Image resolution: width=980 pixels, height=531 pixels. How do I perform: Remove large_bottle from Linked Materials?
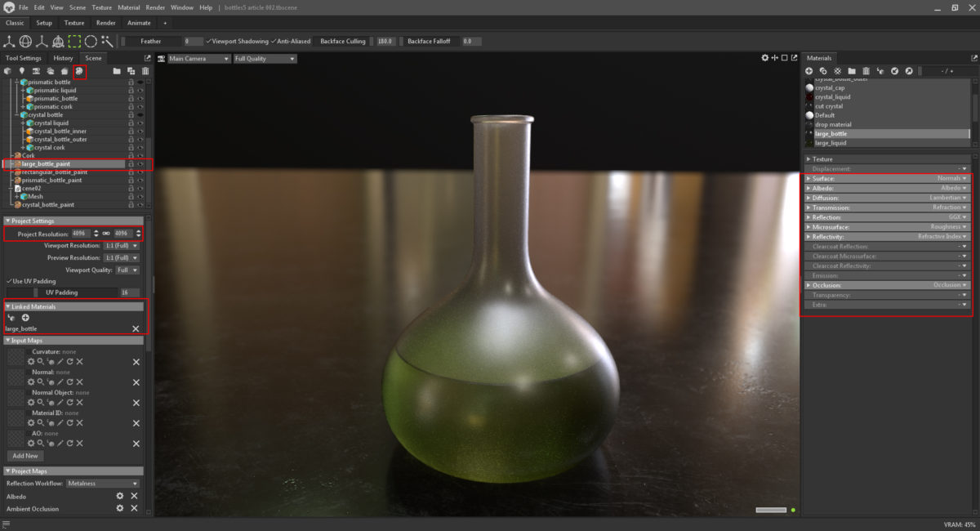(136, 328)
